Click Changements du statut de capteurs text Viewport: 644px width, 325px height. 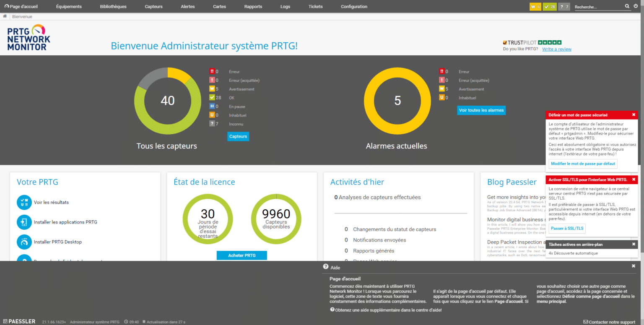tap(395, 229)
